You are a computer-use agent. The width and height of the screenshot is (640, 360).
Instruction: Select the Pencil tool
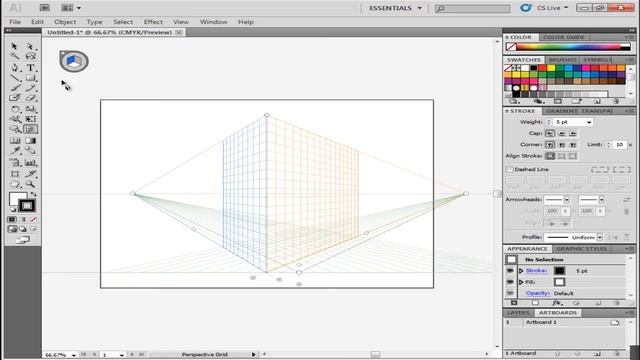tap(30, 88)
